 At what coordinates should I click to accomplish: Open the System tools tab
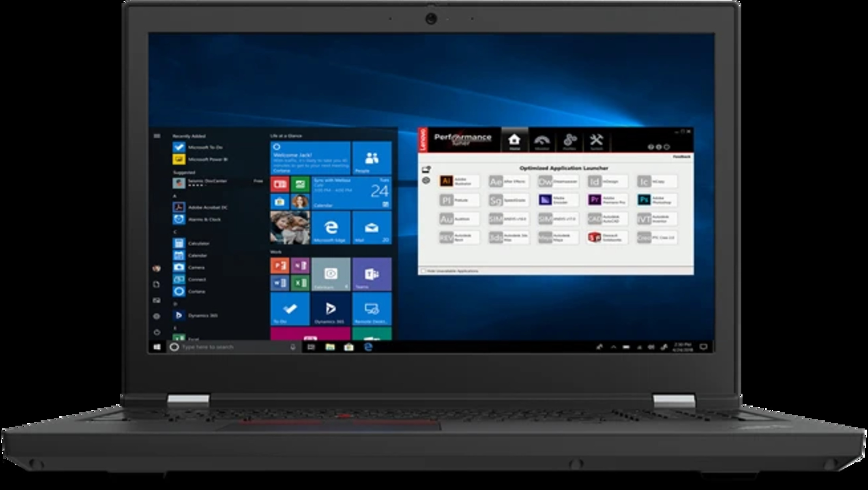[596, 141]
